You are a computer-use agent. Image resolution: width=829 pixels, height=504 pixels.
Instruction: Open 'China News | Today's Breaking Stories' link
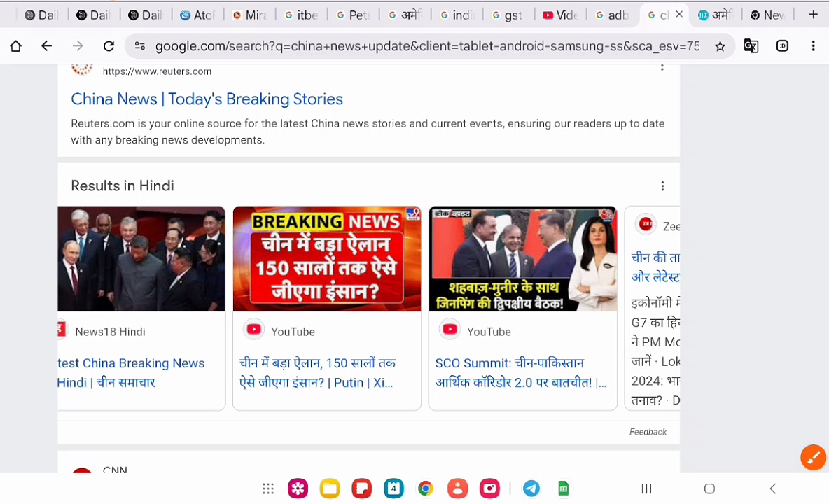207,99
